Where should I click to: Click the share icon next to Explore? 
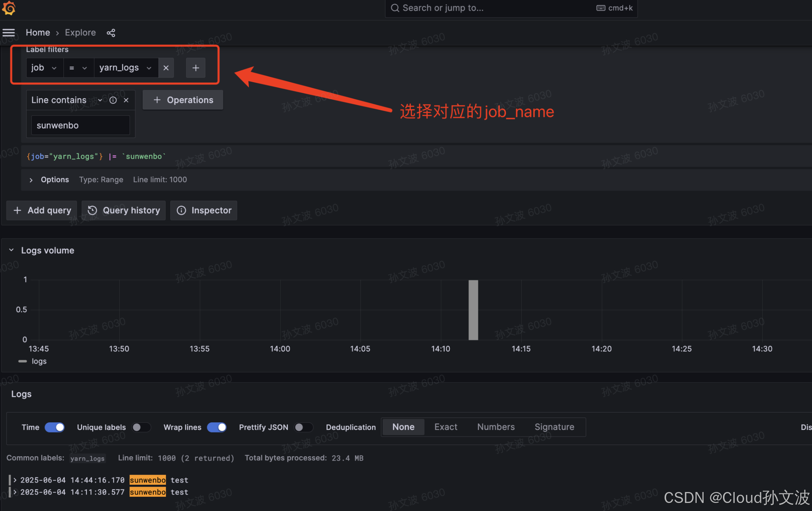(x=111, y=33)
